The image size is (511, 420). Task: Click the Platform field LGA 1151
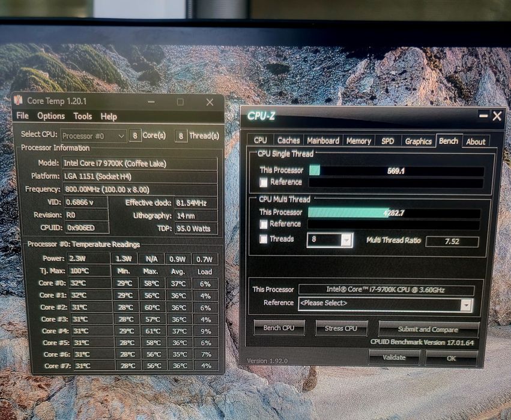(x=140, y=176)
